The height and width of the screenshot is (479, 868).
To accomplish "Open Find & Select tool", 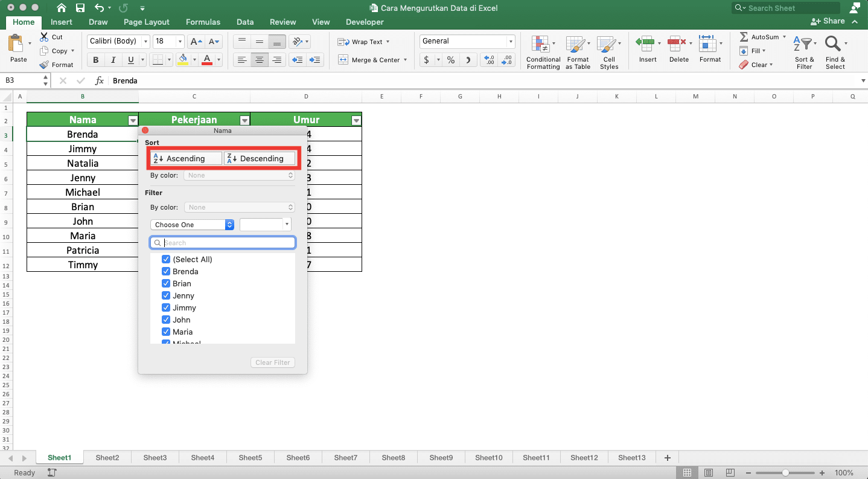I will [835, 52].
